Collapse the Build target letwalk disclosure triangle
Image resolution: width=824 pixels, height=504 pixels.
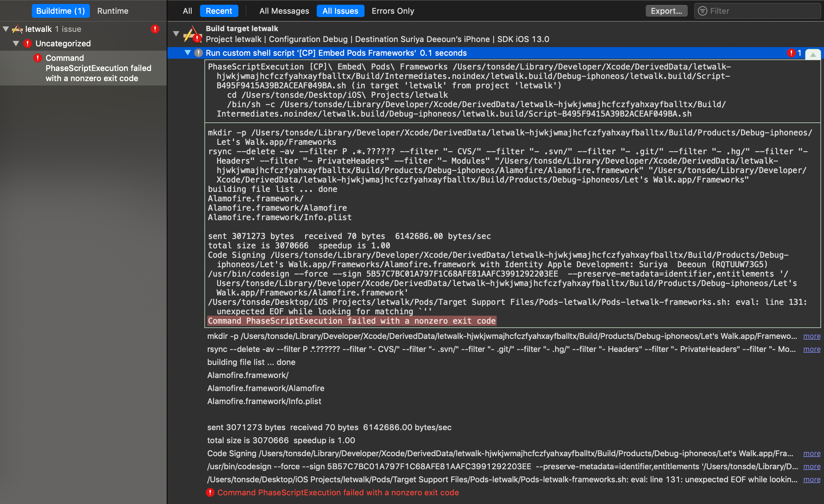pos(176,34)
